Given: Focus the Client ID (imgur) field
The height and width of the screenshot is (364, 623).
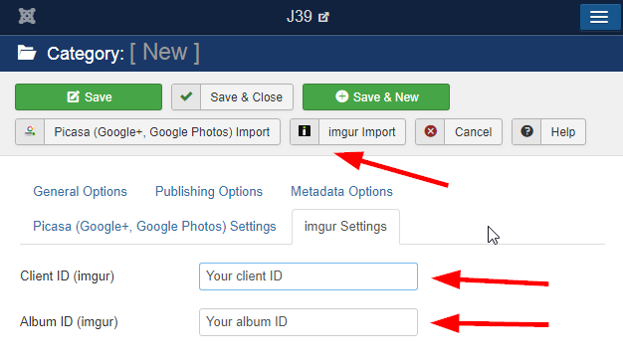Looking at the screenshot, I should [x=309, y=276].
